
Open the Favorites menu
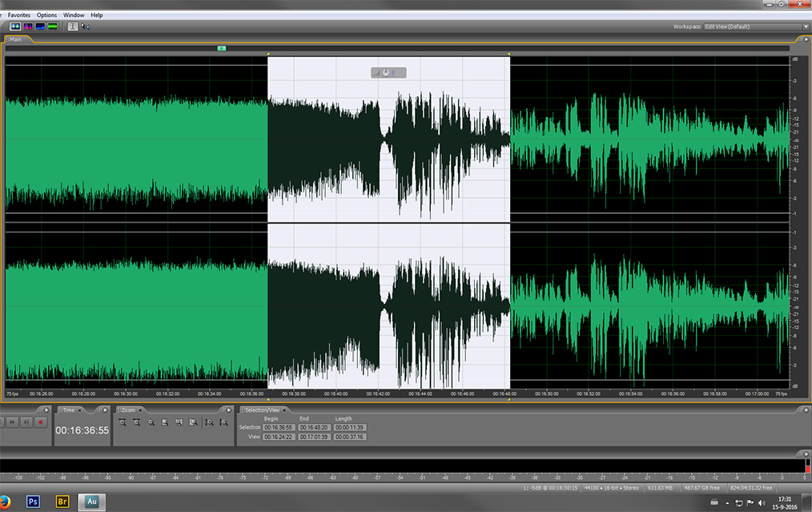[x=20, y=15]
